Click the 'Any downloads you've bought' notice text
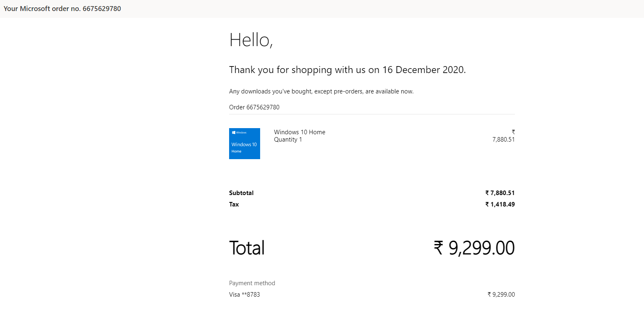Viewport: 644px width, 315px height. (321, 91)
